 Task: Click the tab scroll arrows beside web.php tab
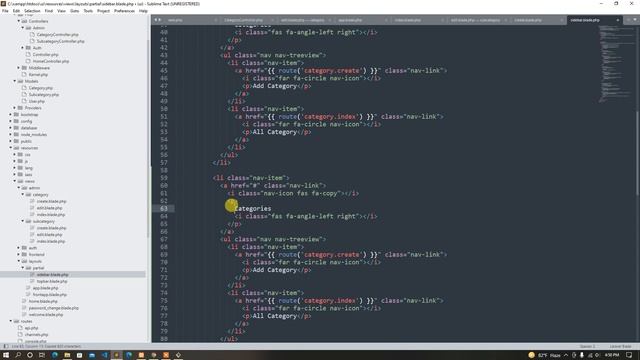coord(157,20)
